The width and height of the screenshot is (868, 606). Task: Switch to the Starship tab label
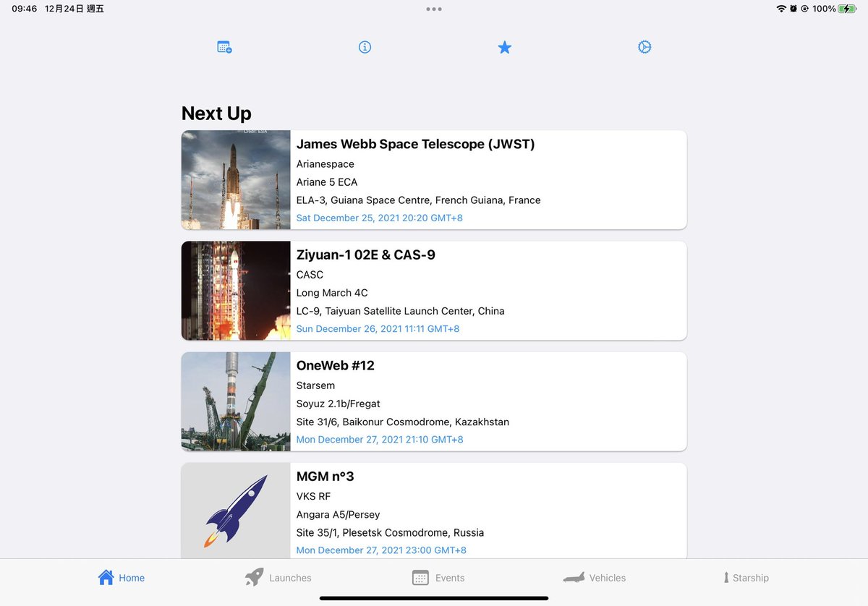751,578
